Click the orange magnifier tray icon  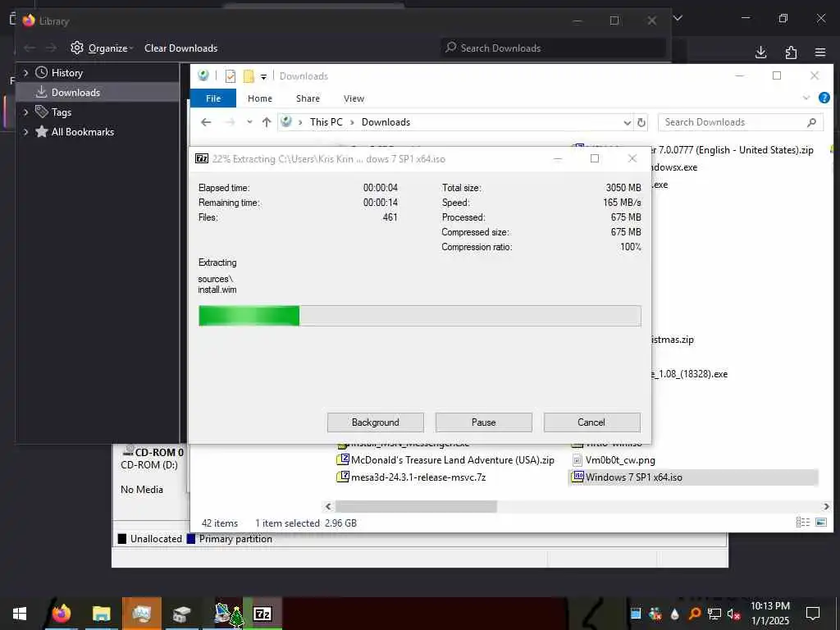[x=695, y=614]
